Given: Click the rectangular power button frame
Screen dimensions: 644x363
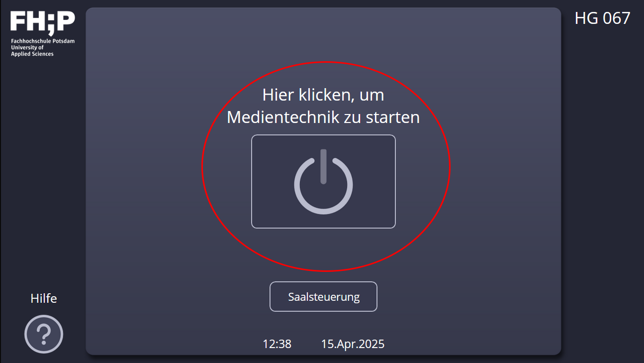Looking at the screenshot, I should (x=323, y=182).
